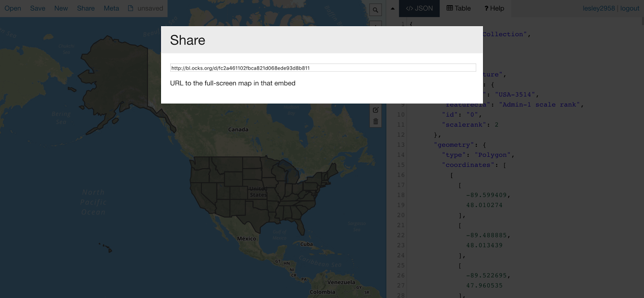Click the New menu item

coord(61,8)
